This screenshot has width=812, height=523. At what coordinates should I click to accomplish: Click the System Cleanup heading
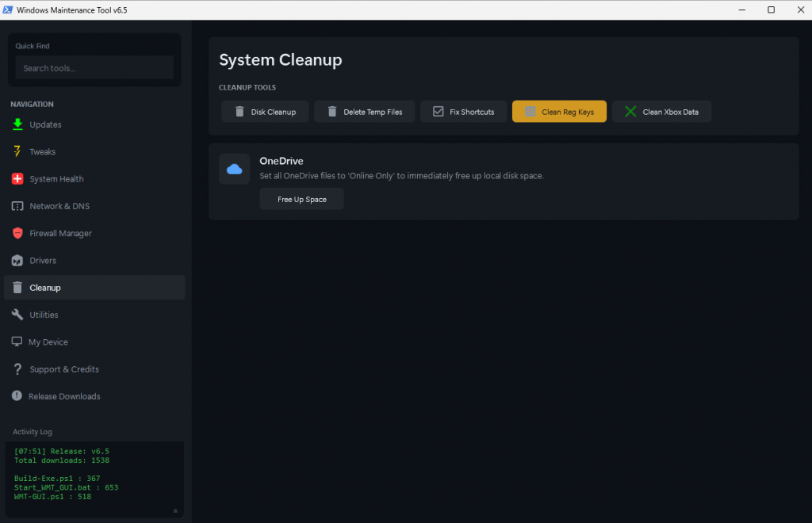[x=280, y=60]
